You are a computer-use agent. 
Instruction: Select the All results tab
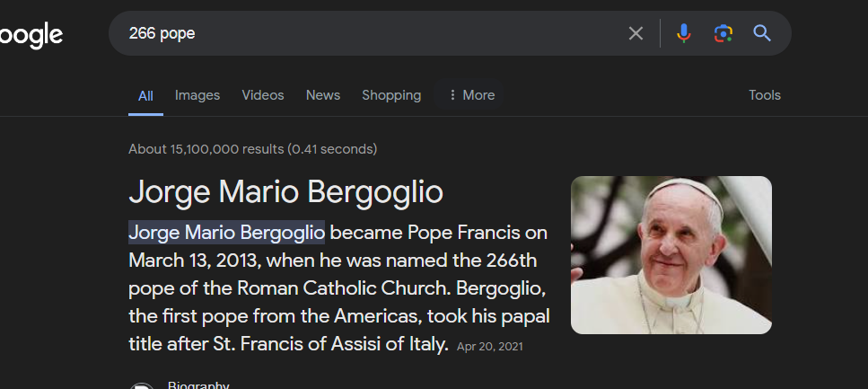(x=145, y=95)
